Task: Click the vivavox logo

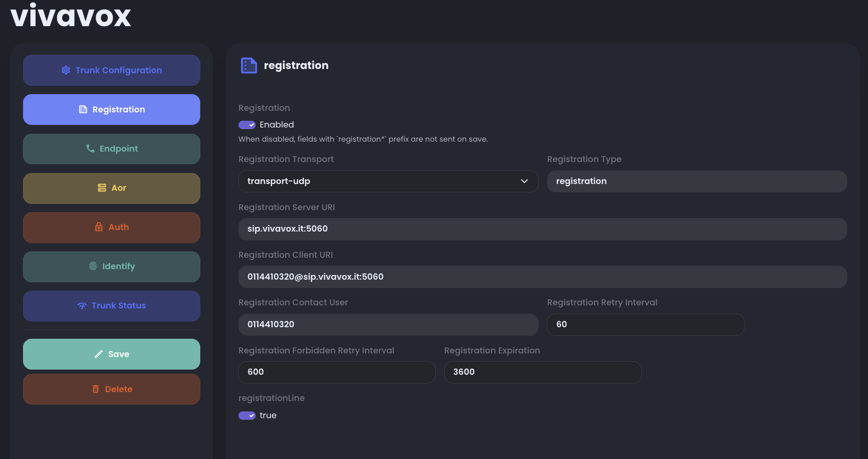Action: (x=71, y=16)
